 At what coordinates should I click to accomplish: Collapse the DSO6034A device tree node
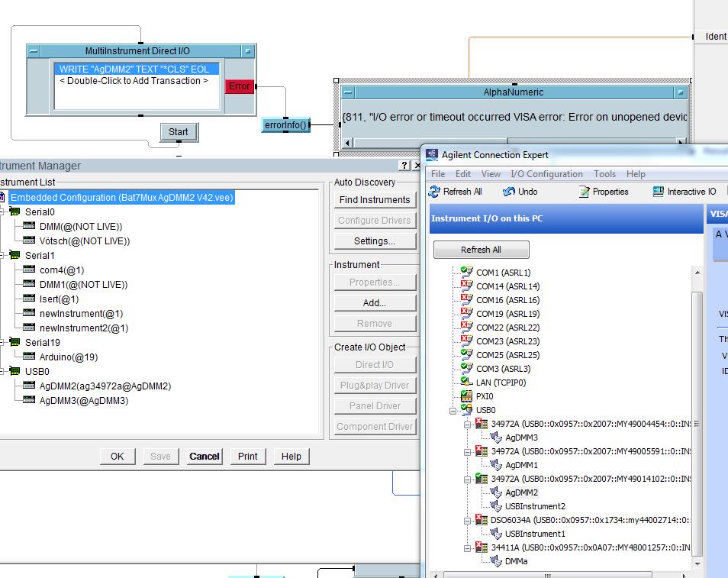467,520
